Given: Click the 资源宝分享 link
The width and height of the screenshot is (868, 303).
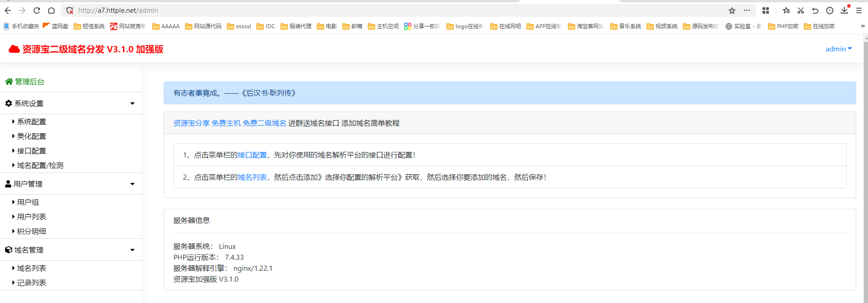Looking at the screenshot, I should [191, 123].
